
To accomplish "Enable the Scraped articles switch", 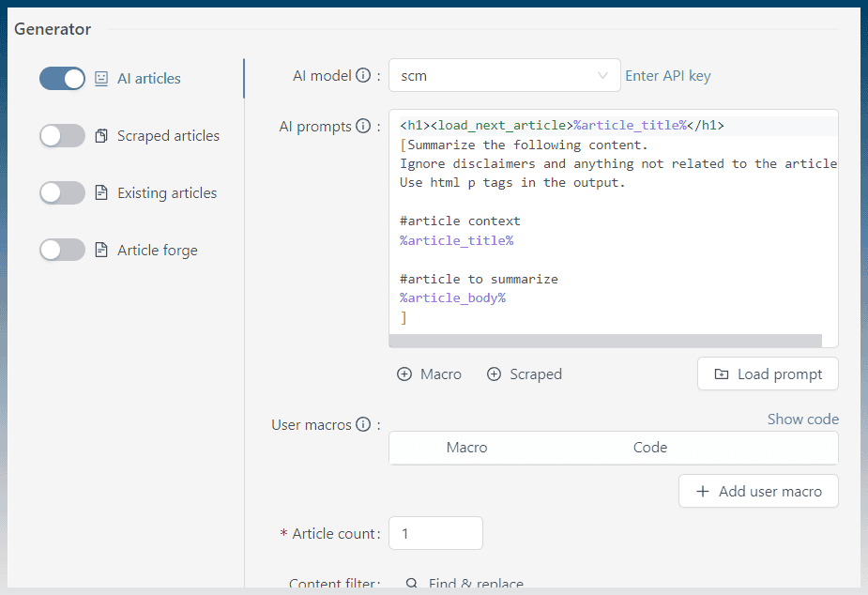I will coord(62,135).
